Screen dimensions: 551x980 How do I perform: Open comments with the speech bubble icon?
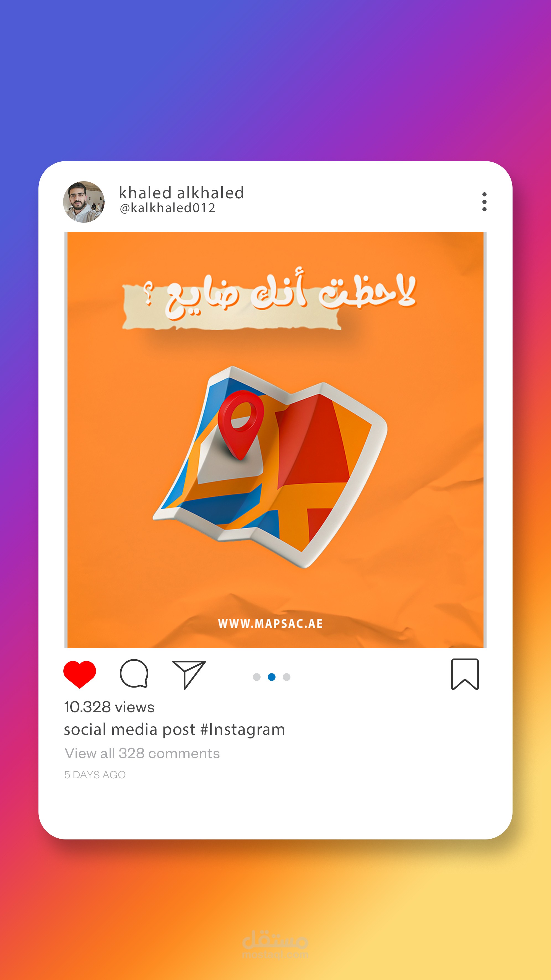click(x=134, y=673)
